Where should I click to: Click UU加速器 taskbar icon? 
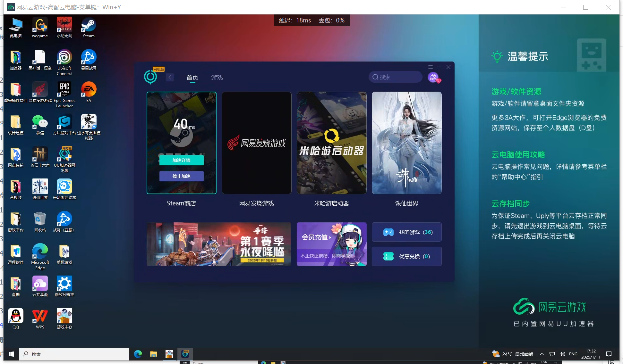(x=185, y=354)
